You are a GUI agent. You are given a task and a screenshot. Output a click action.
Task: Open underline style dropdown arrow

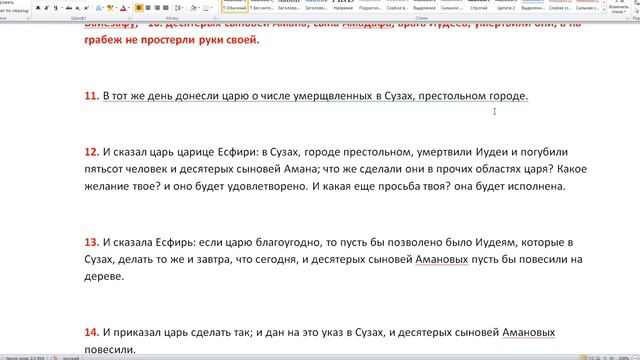[x=61, y=8]
